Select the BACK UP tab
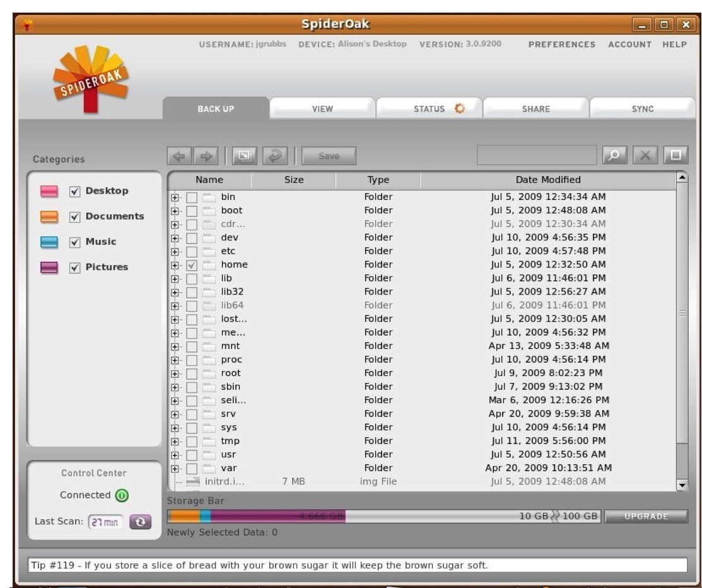702x588 pixels. [x=216, y=109]
